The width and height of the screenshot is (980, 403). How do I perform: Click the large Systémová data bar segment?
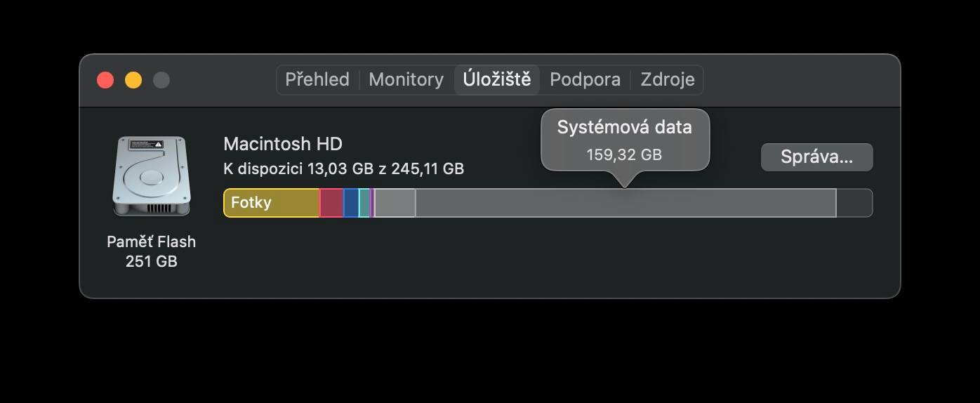625,203
